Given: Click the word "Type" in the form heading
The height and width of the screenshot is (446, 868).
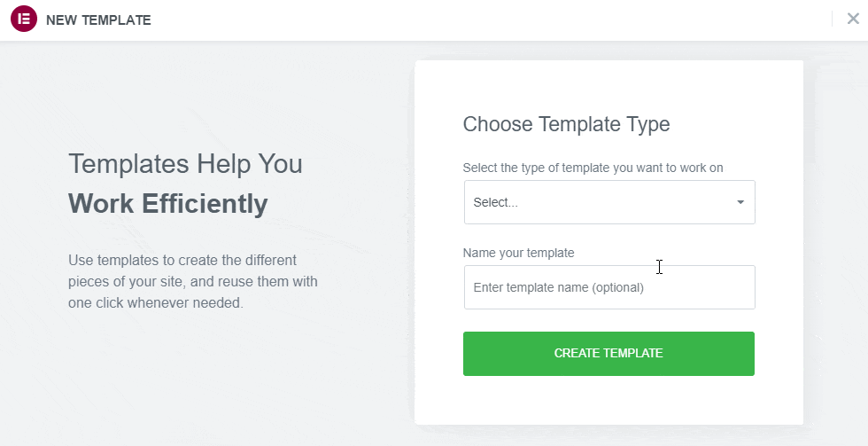Looking at the screenshot, I should click(x=647, y=124).
